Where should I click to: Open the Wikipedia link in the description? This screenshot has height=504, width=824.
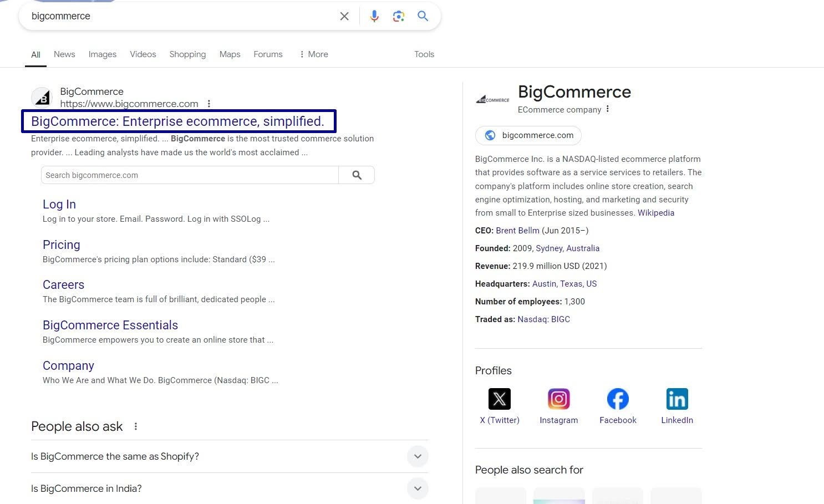(x=656, y=213)
